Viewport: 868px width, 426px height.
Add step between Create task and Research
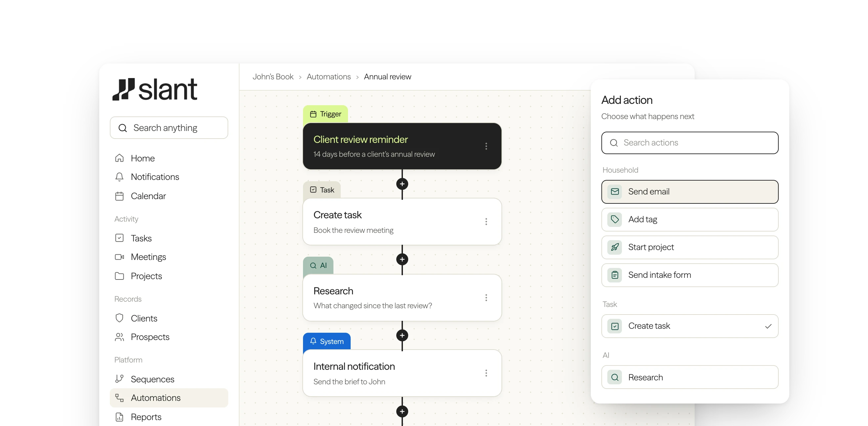(402, 260)
